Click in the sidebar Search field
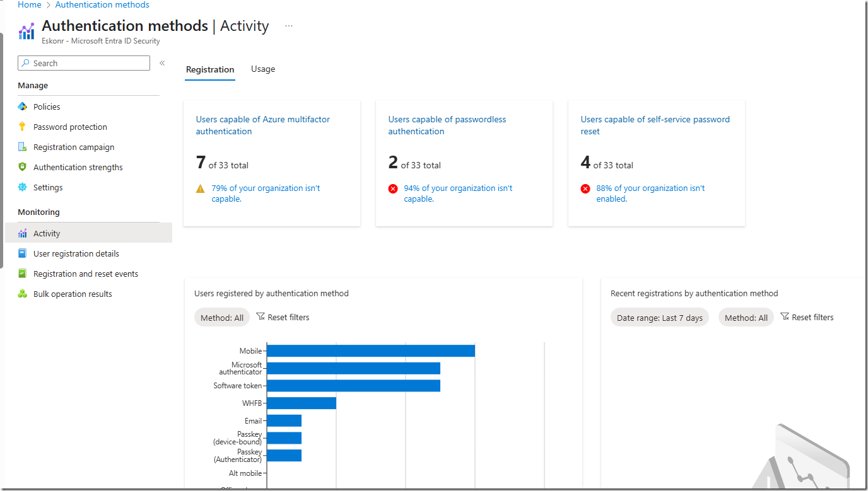This screenshot has width=868, height=491. 88,63
